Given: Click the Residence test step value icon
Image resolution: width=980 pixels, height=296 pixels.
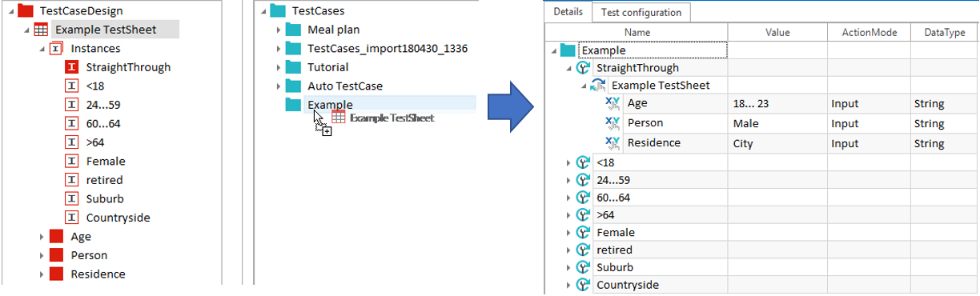Looking at the screenshot, I should (x=613, y=143).
